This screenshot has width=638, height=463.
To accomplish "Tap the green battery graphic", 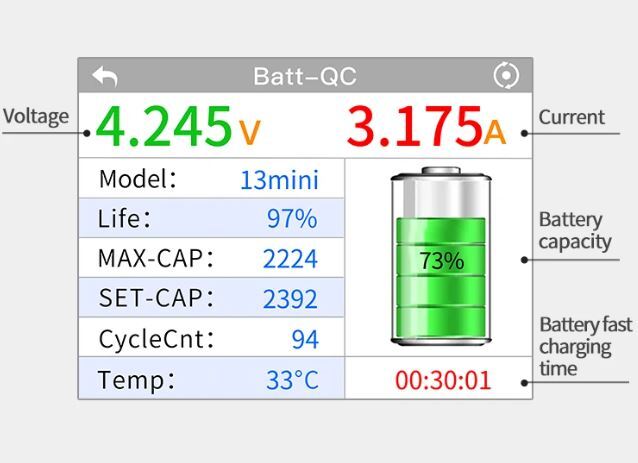I will pyautogui.click(x=441, y=256).
